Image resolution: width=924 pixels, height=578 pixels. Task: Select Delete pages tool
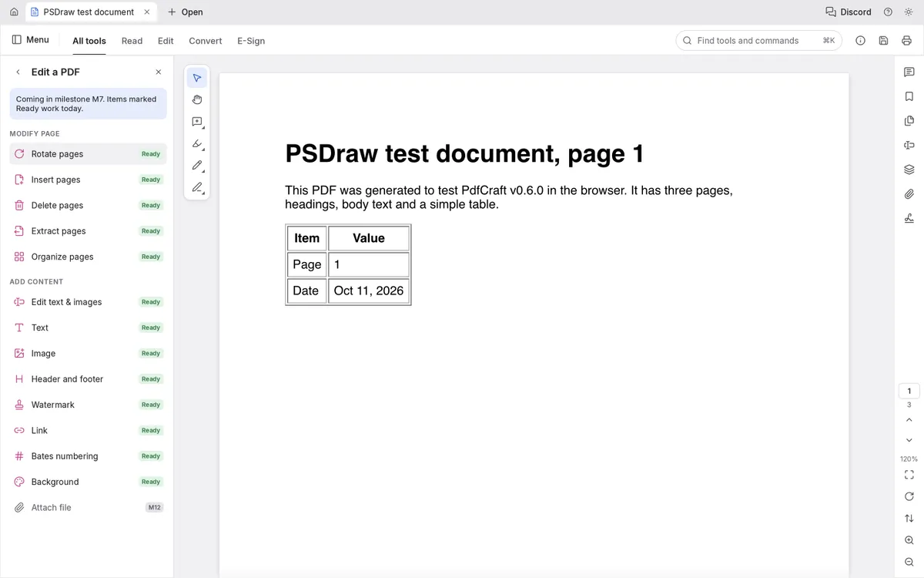[88, 206]
